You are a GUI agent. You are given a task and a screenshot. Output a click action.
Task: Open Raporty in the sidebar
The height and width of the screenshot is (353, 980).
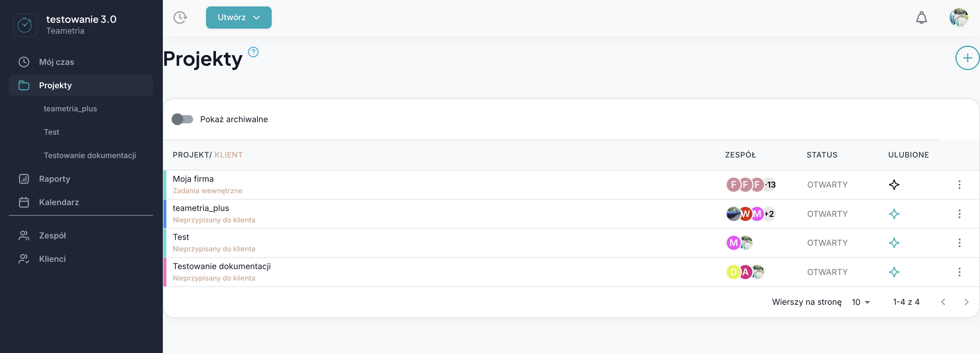coord(54,179)
